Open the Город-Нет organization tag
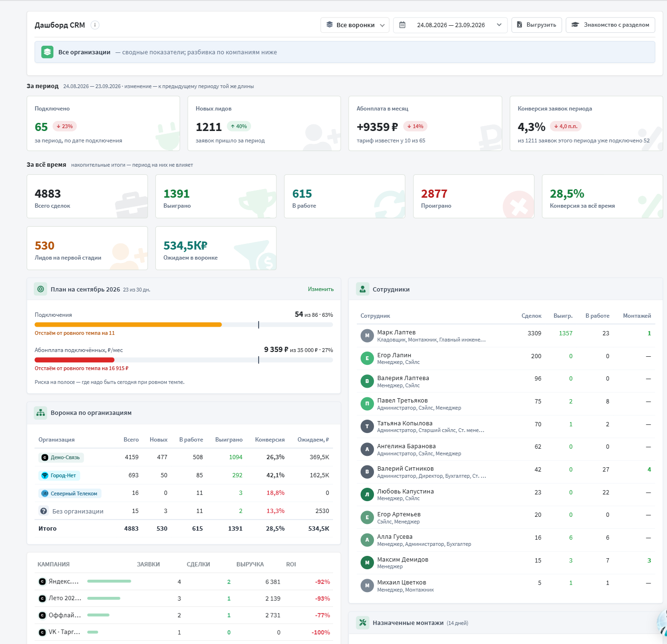667x644 pixels. 59,475
